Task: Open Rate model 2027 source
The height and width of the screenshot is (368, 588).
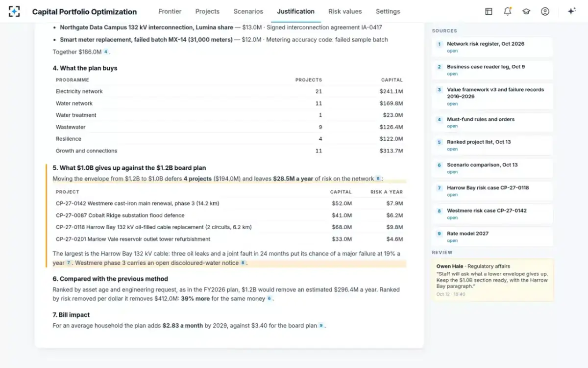Action: tap(492, 237)
